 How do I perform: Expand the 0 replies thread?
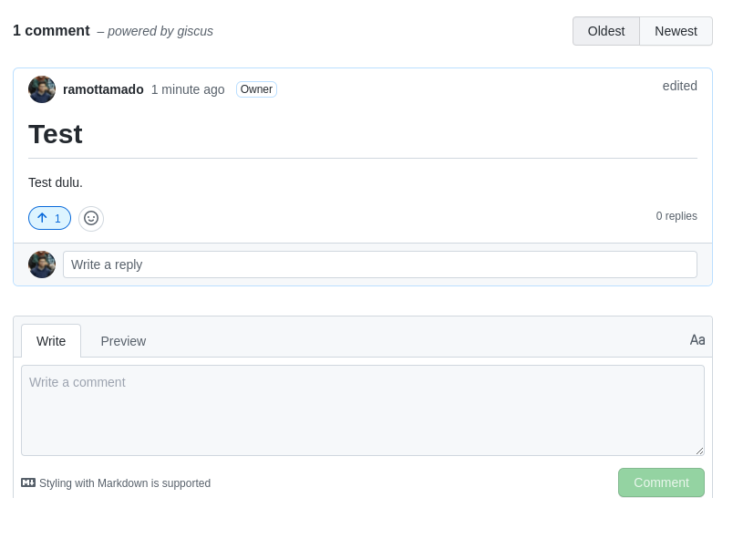(x=676, y=216)
